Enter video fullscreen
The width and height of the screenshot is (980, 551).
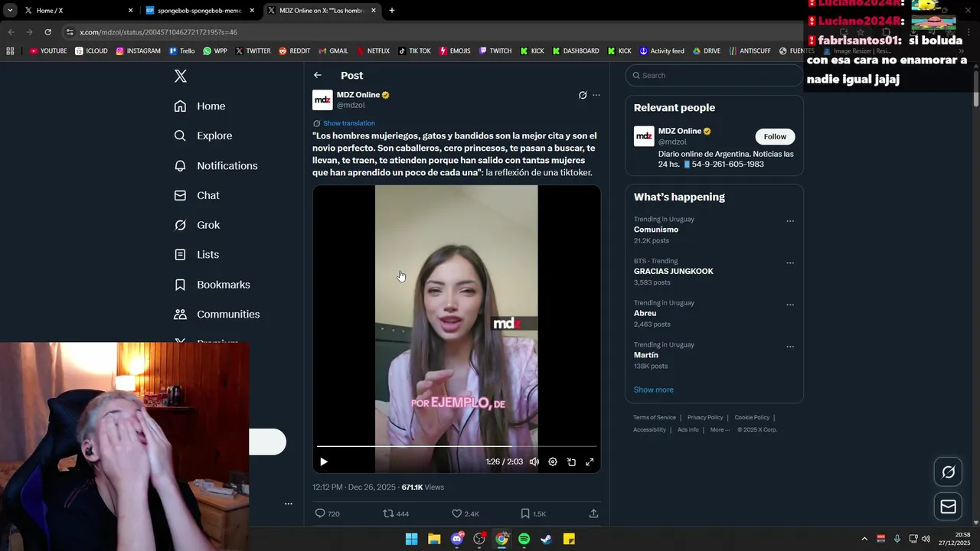pyautogui.click(x=590, y=461)
